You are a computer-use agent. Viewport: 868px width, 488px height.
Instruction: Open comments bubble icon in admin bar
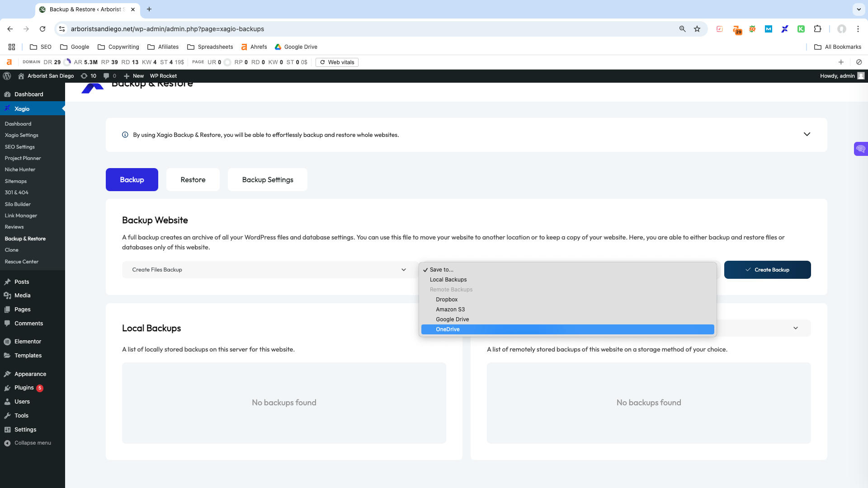(x=110, y=76)
